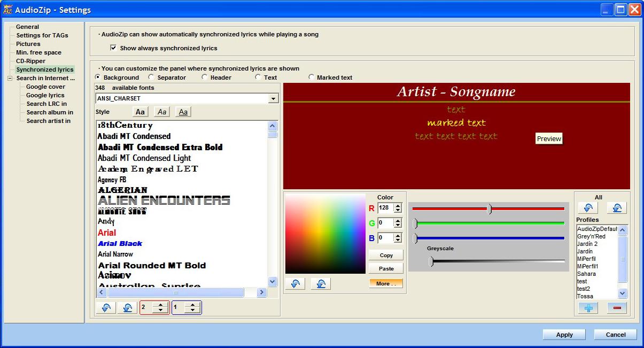Click the B color value spinner
644x348 pixels.
390,238
